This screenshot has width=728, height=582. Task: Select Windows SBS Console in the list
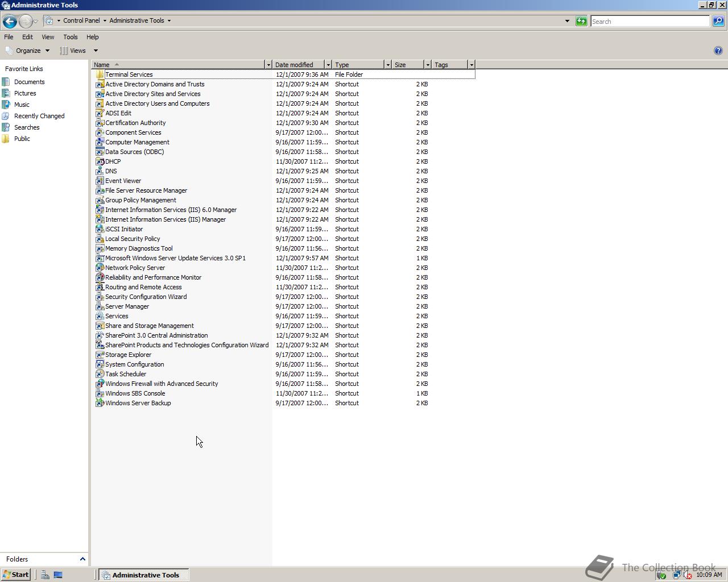click(x=135, y=393)
